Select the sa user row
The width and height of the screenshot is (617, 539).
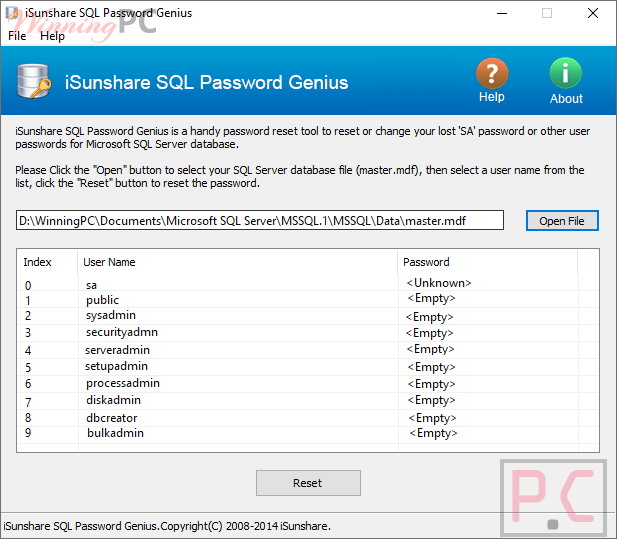308,283
